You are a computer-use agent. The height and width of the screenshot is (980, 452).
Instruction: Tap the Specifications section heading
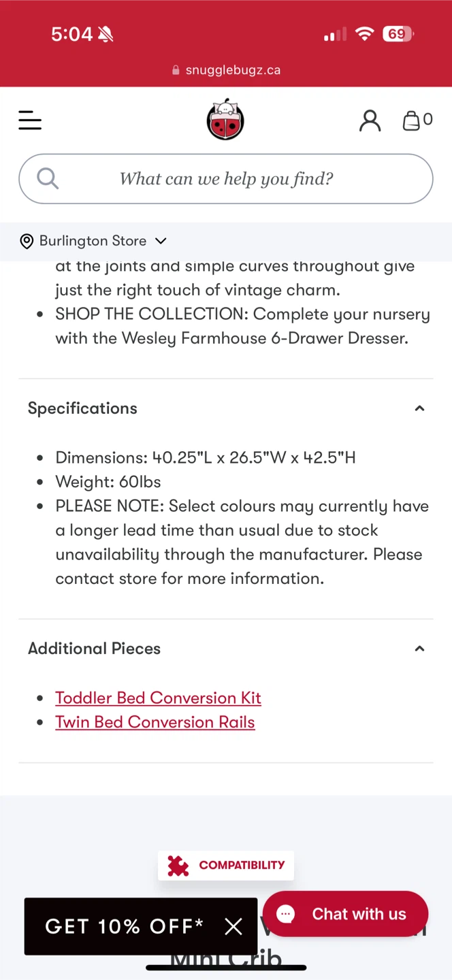82,408
